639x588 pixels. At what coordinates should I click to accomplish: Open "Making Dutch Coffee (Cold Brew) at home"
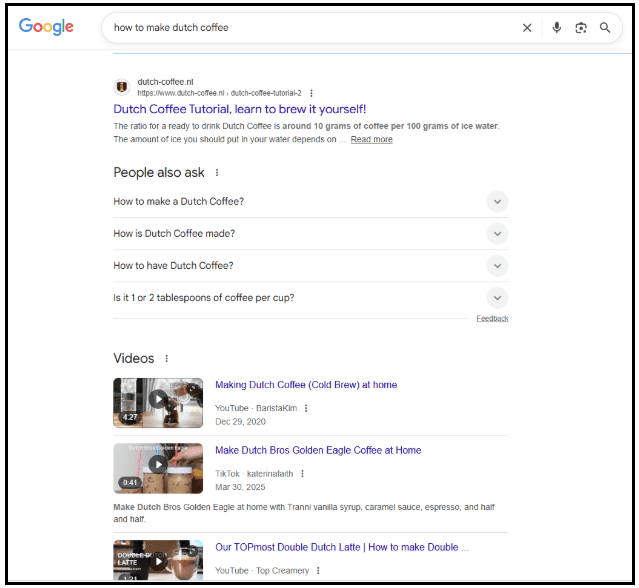pyautogui.click(x=306, y=385)
